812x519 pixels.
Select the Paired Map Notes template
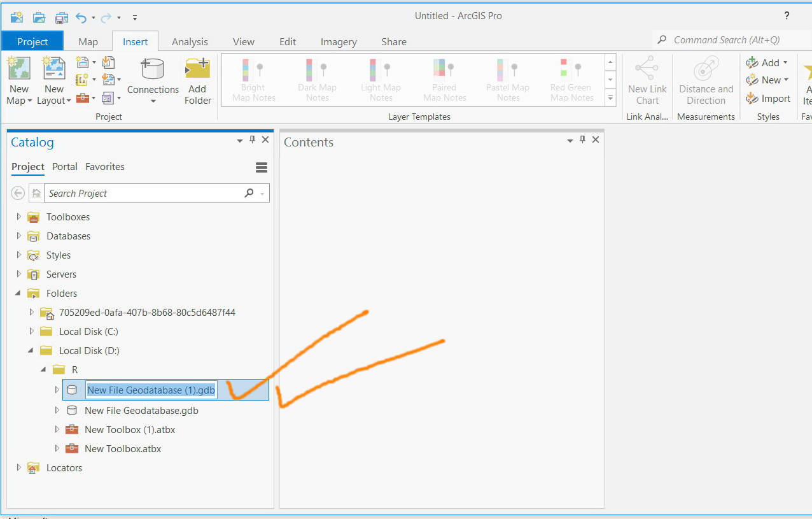point(444,80)
